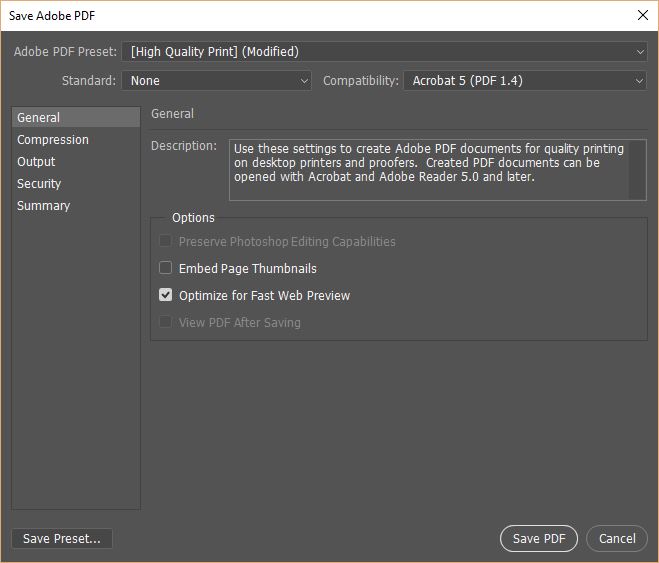Viewport: 659px width, 563px height.
Task: Open the Adobe PDF Preset dropdown
Action: (384, 52)
